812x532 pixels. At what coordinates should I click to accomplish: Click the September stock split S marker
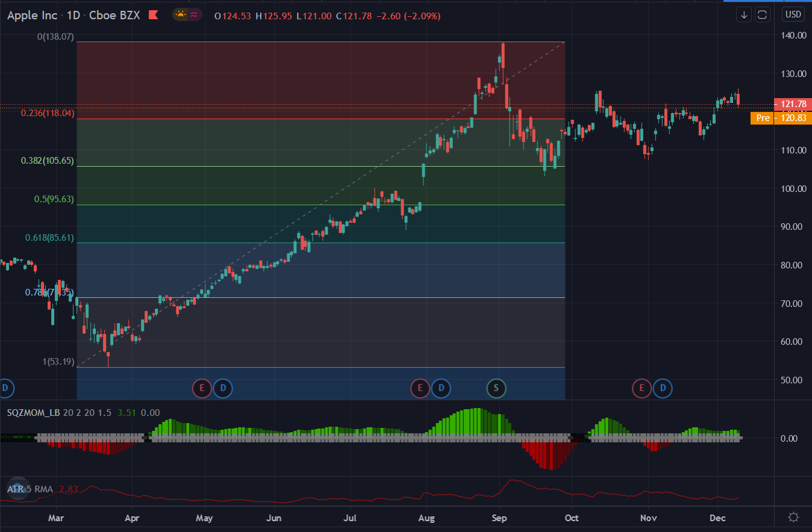496,388
